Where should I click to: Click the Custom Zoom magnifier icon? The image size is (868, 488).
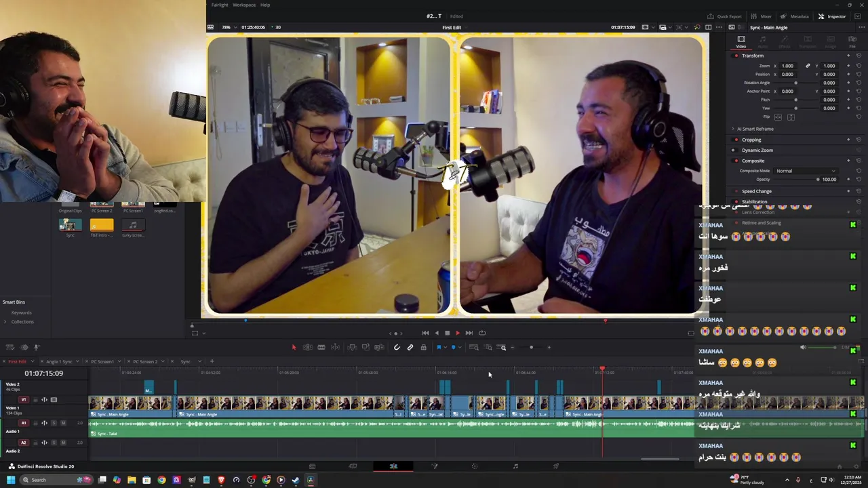502,347
